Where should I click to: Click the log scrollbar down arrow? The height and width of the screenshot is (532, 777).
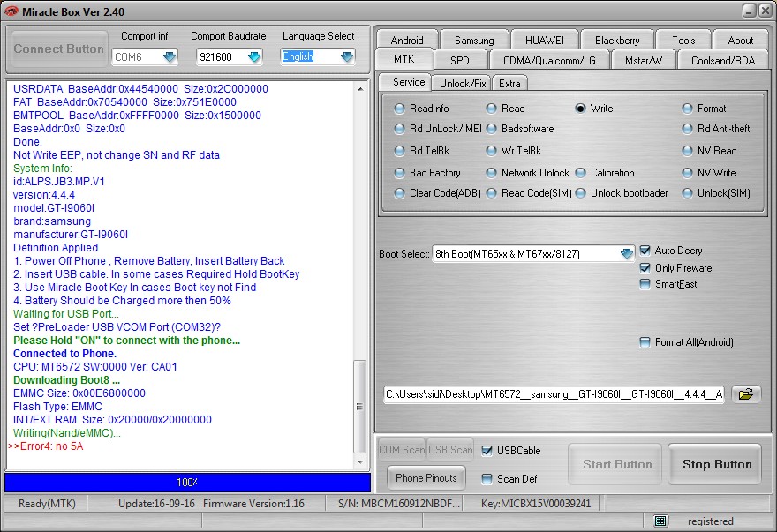coord(360,462)
